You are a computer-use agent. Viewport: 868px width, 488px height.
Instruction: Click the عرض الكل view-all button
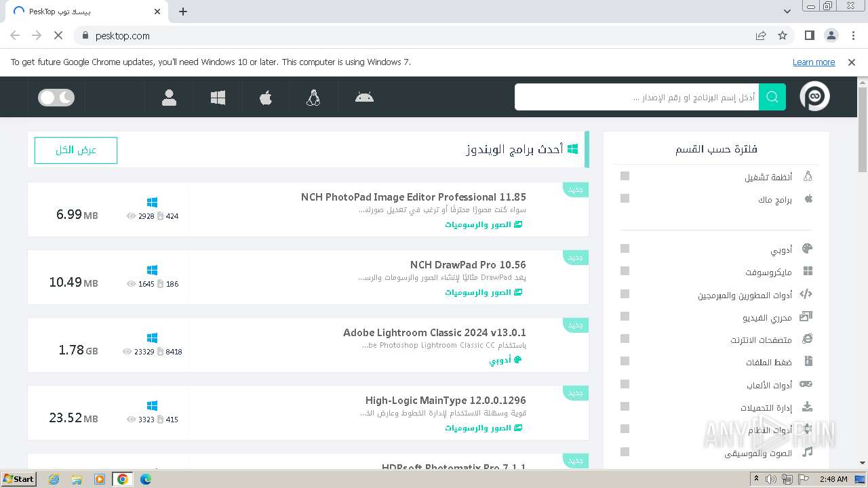(76, 150)
